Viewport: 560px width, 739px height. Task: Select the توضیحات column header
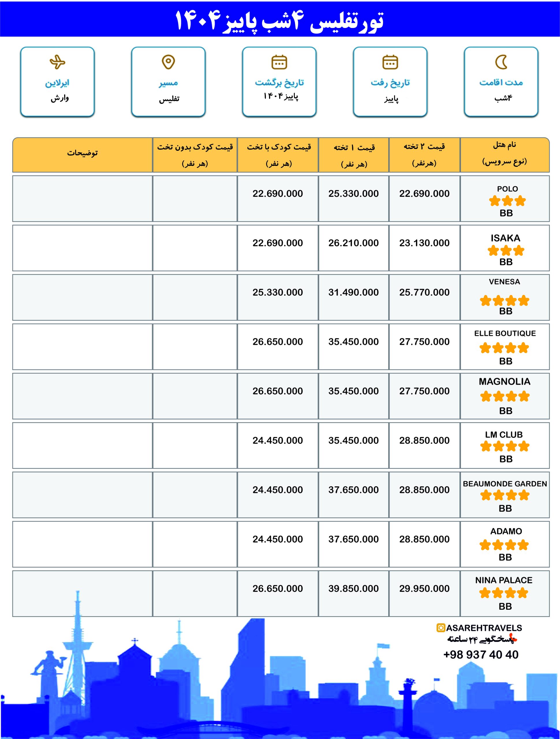coord(82,153)
